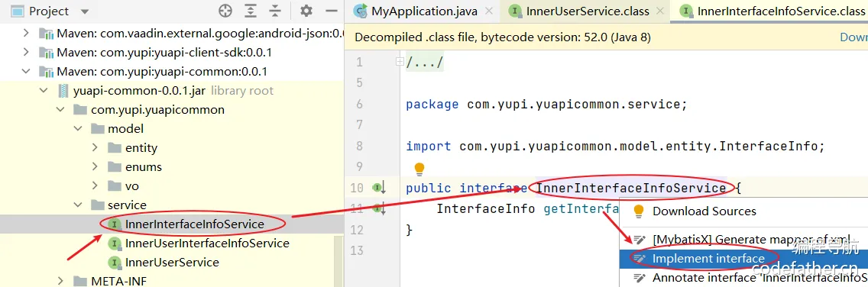Image resolution: width=868 pixels, height=287 pixels.
Task: Expand Maven yuapi-client-sdk library node
Action: coord(26,53)
